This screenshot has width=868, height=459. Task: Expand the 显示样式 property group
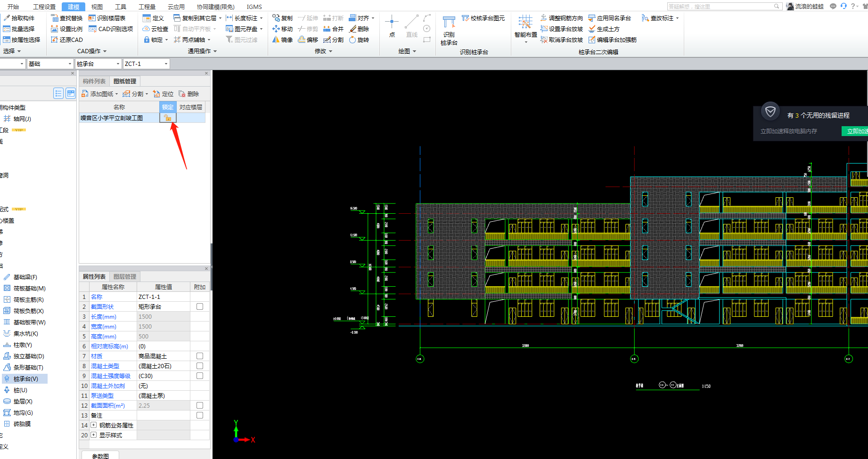click(94, 435)
